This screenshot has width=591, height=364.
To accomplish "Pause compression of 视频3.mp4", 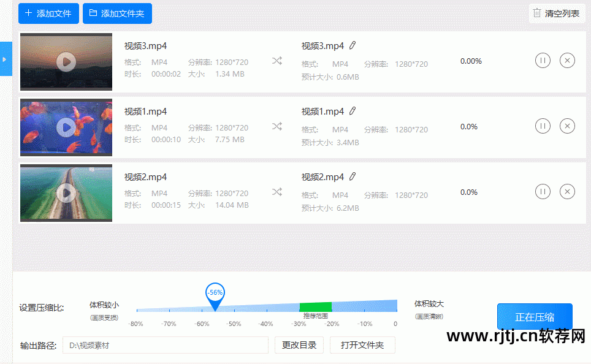I will click(543, 61).
